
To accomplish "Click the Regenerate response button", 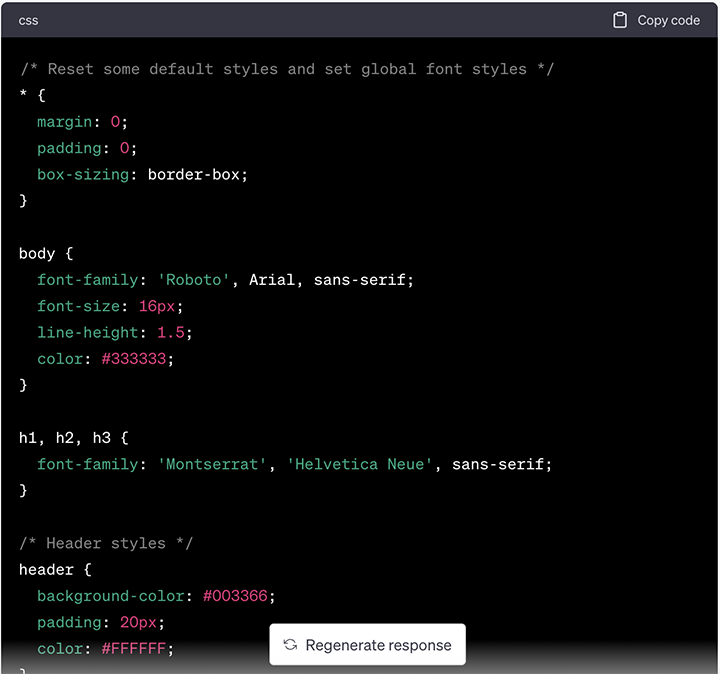I will coord(367,644).
